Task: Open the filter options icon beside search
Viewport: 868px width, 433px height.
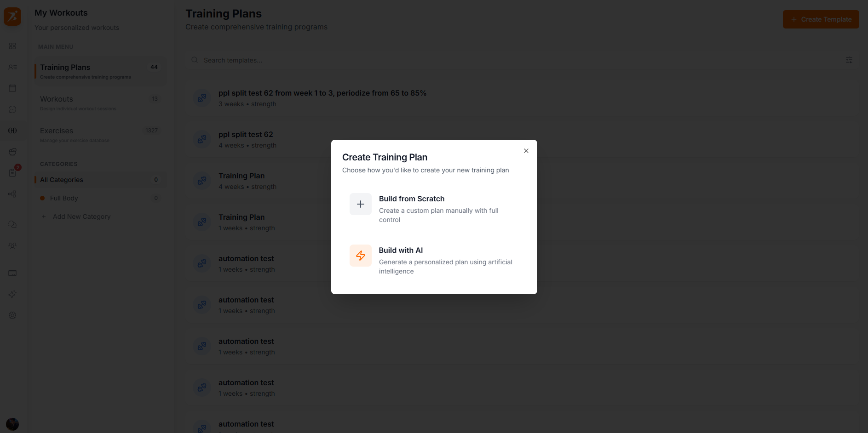Action: tap(849, 60)
